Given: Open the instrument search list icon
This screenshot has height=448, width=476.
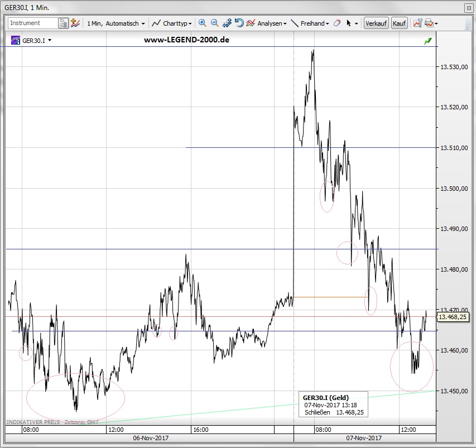Looking at the screenshot, I should 64,23.
